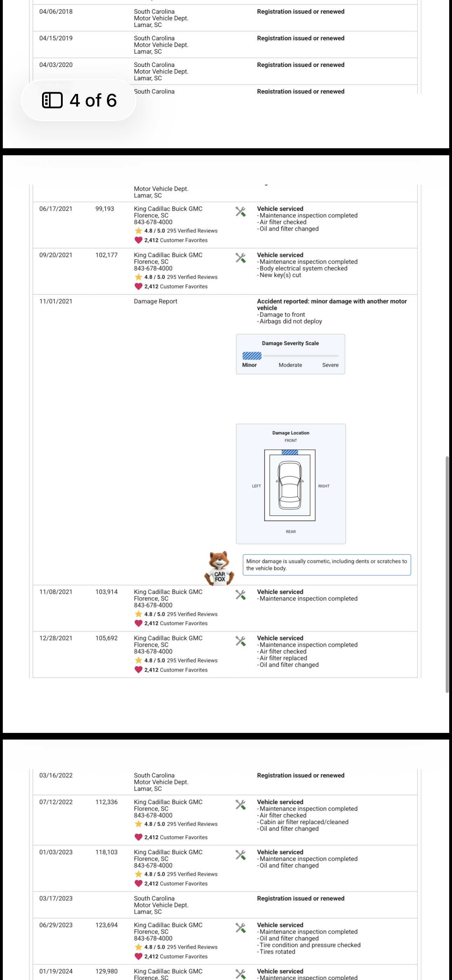Open King Cadillac Buick GMC link for 11/08/2021
Viewport: 452px width, 980px height.
[x=168, y=592]
